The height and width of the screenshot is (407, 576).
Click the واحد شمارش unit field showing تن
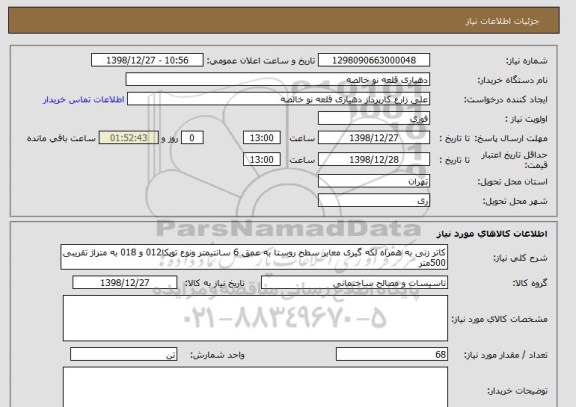[124, 354]
